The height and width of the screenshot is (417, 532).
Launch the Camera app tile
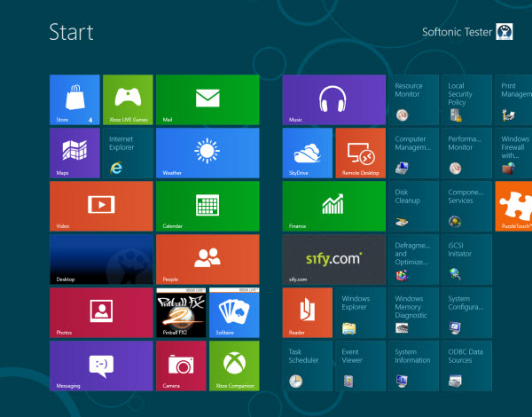click(x=180, y=366)
